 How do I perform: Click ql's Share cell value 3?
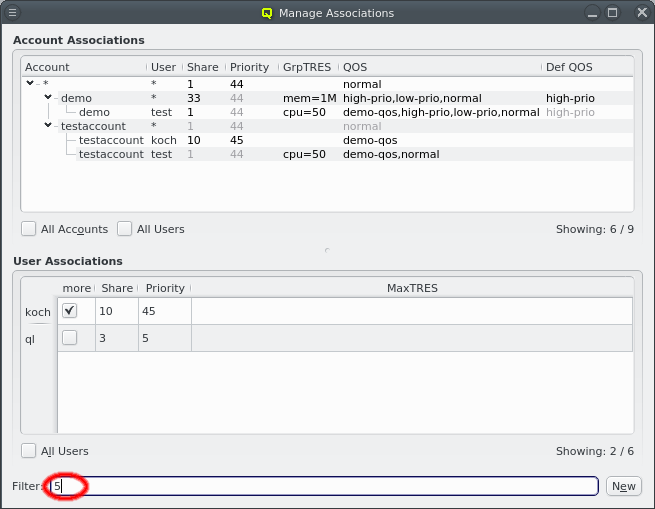pos(117,338)
